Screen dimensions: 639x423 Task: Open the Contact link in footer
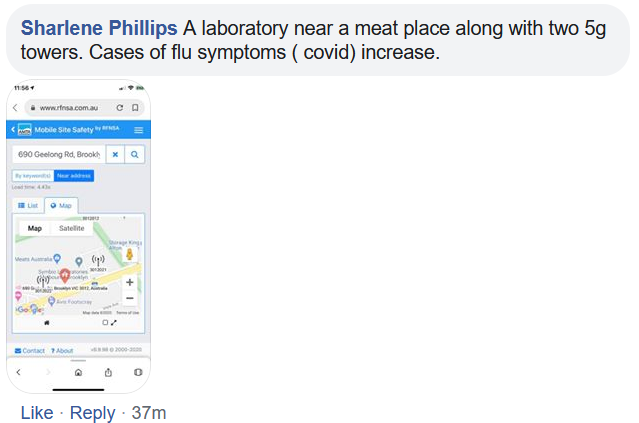click(29, 350)
